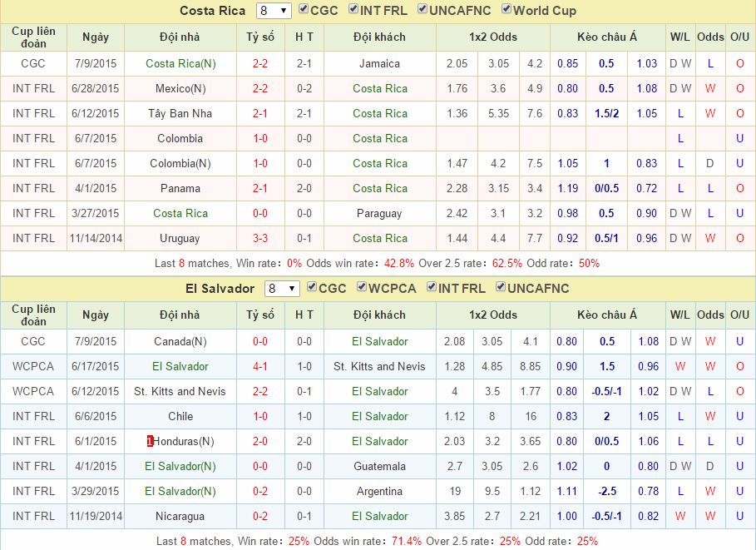The height and width of the screenshot is (550, 756).
Task: Click the El Salvador section title
Action: click(220, 289)
